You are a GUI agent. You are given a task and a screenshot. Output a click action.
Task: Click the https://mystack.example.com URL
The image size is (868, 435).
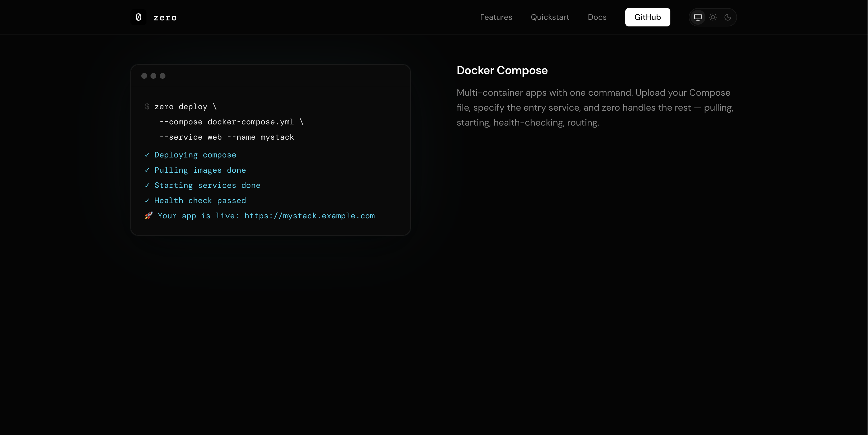309,216
